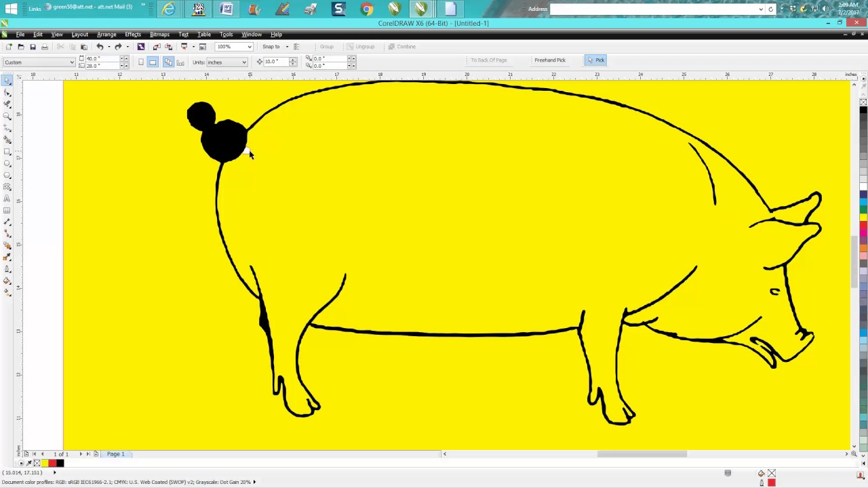The width and height of the screenshot is (868, 488).
Task: Open the zoom level dropdown
Action: [x=250, y=47]
